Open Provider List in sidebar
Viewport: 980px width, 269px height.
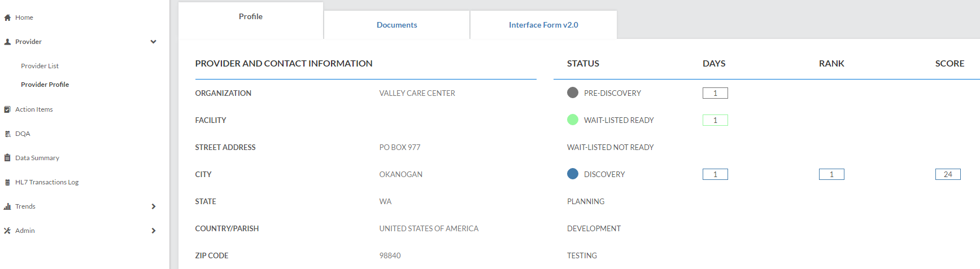point(40,66)
